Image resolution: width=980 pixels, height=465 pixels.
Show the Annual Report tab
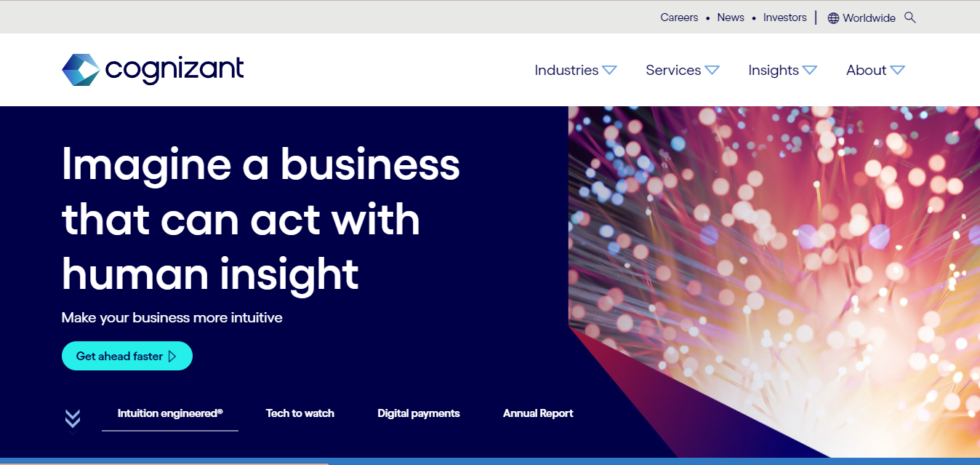tap(538, 413)
